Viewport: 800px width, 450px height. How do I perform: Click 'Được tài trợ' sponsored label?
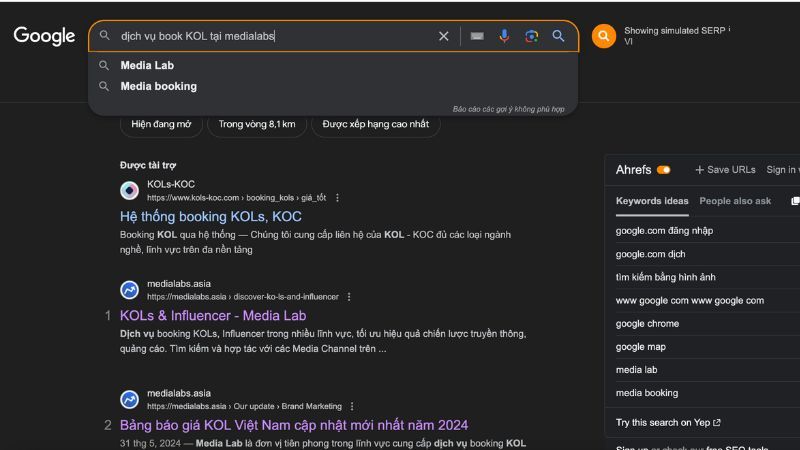click(148, 165)
